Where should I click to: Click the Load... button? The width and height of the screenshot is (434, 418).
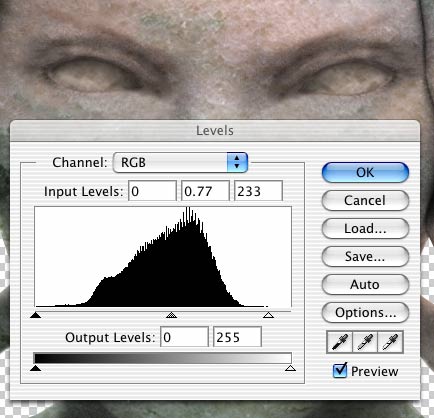tap(365, 228)
